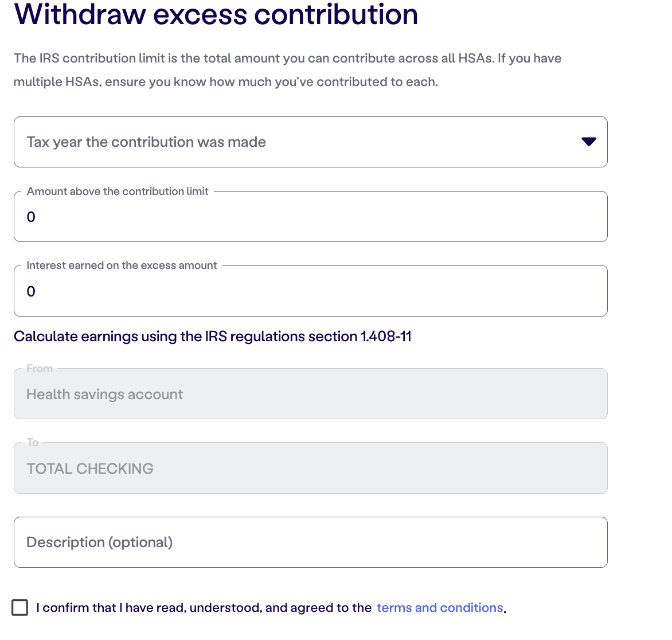Image resolution: width=672 pixels, height=640 pixels.
Task: Click the 'Interest earned on the excess amount' label
Action: coord(122,266)
